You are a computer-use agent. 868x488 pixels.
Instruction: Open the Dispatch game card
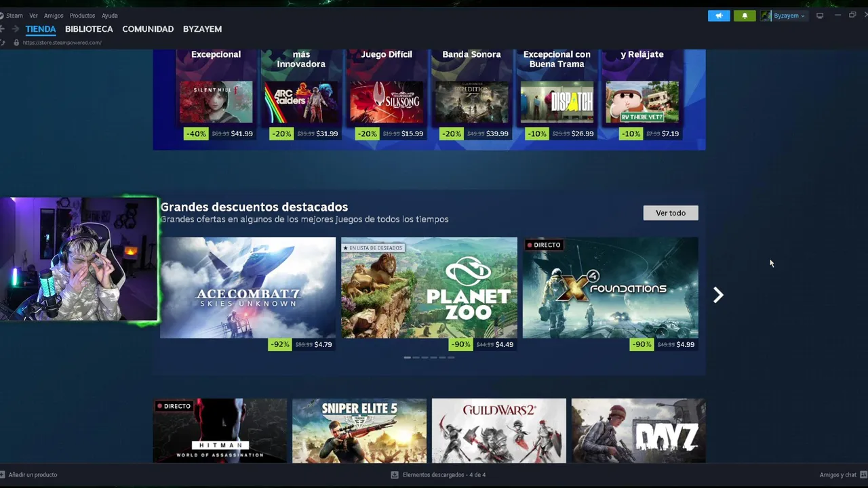(x=557, y=102)
